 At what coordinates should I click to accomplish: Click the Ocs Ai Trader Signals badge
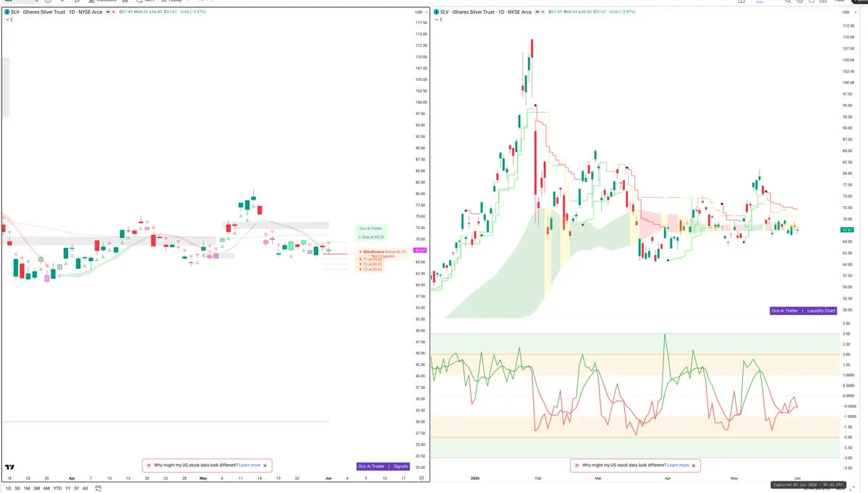[383, 466]
